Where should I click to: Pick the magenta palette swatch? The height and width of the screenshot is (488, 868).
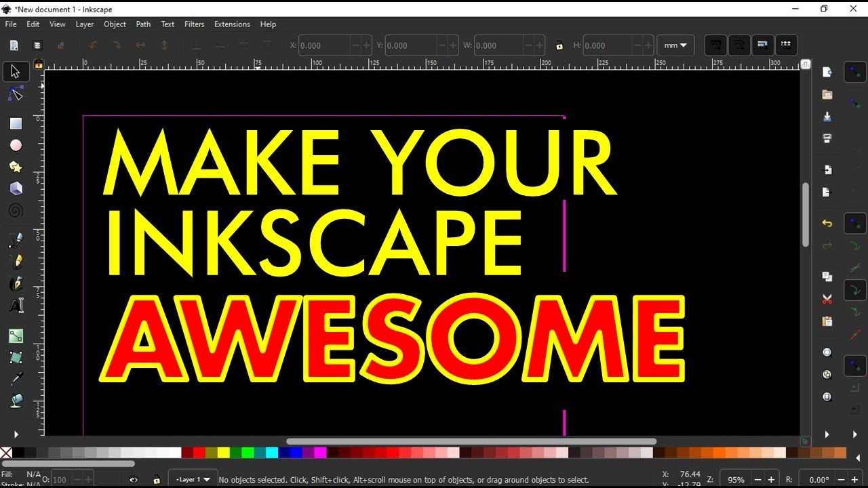[x=320, y=453]
